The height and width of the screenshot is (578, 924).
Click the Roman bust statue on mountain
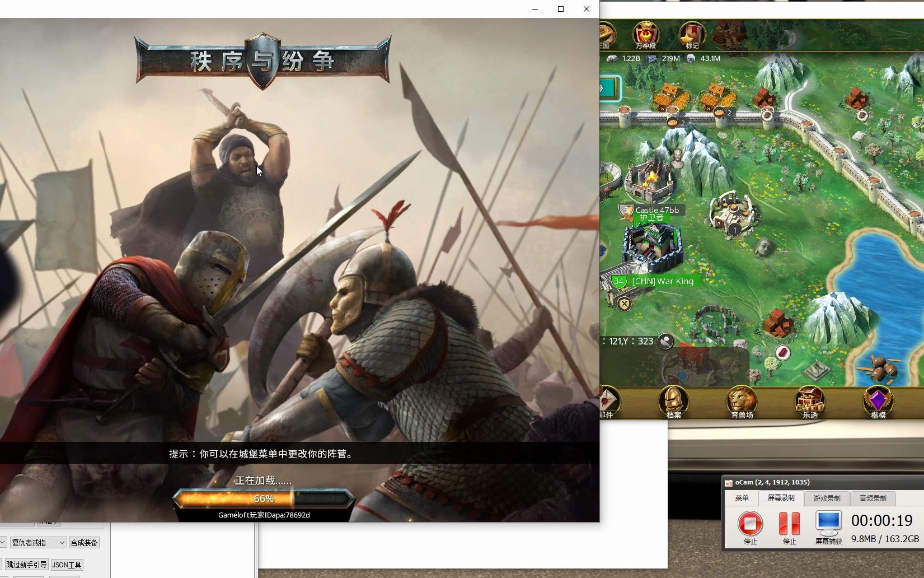[677, 159]
